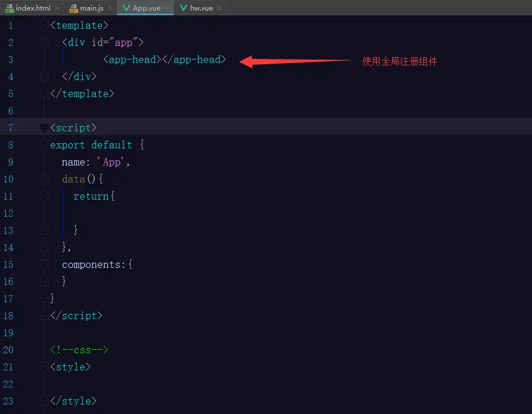Click the HTML file icon on index.html tab
Viewport: 532px width, 414px height.
pos(9,8)
